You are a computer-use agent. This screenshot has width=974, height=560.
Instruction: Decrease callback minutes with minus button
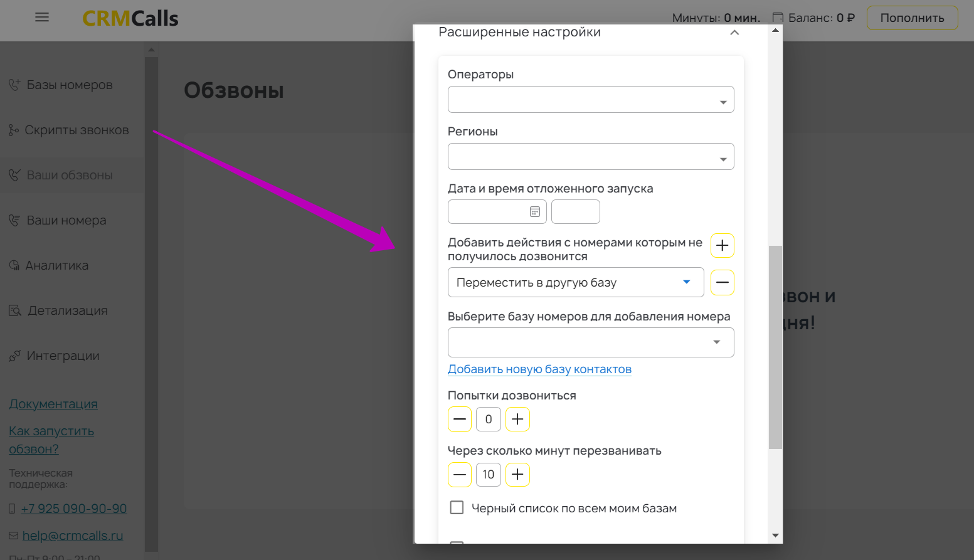click(460, 475)
